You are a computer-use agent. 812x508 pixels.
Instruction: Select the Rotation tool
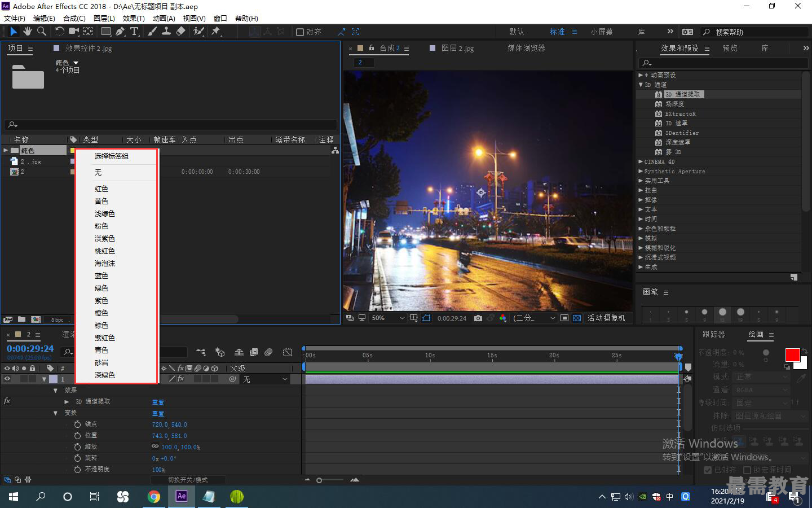[x=59, y=32]
